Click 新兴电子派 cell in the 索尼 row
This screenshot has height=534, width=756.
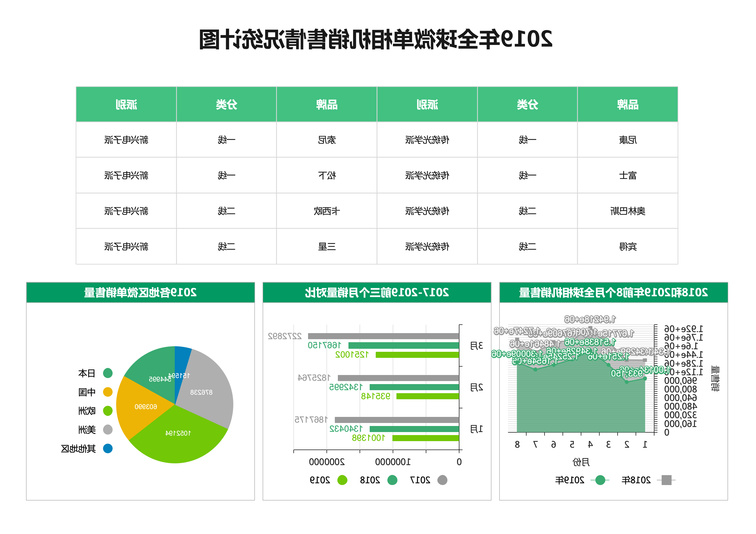[x=126, y=140]
